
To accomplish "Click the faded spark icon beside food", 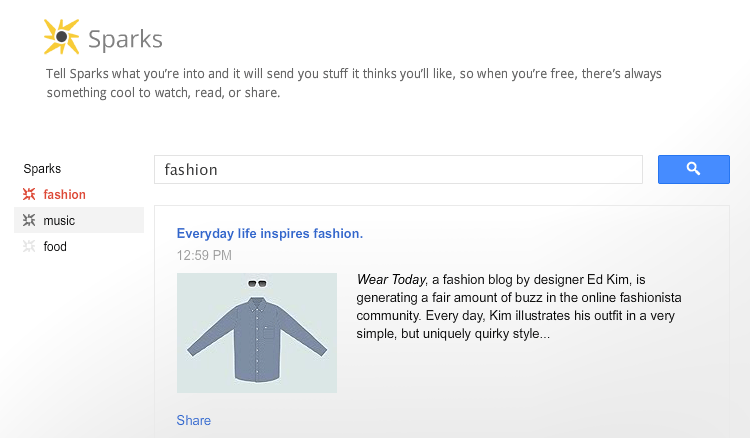I will [x=29, y=246].
